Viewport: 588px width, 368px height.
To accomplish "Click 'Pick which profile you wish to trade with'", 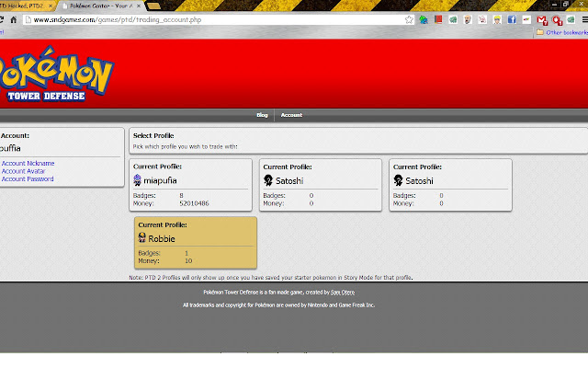I will tap(186, 146).
